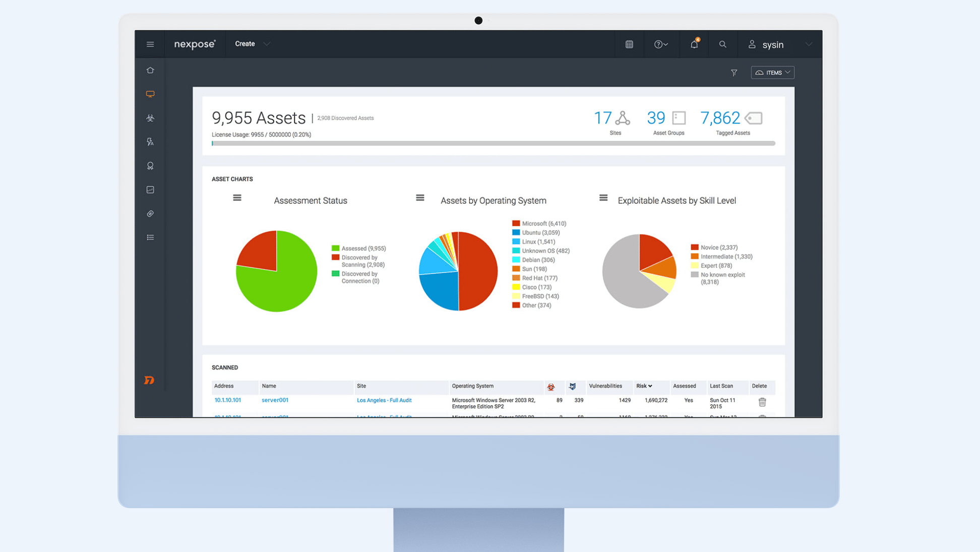
Task: Click the 1,690,272 risk value
Action: click(x=656, y=400)
